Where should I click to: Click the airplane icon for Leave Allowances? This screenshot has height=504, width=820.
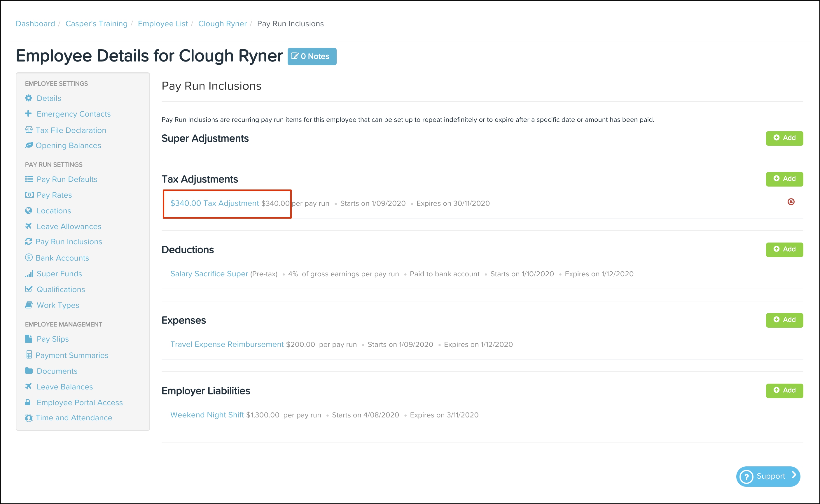coord(29,226)
